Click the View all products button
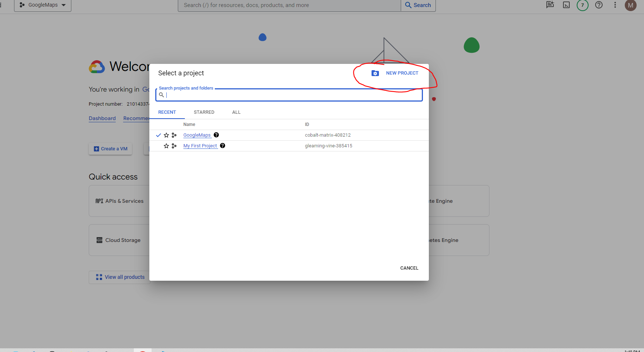This screenshot has width=644, height=352. 120,277
